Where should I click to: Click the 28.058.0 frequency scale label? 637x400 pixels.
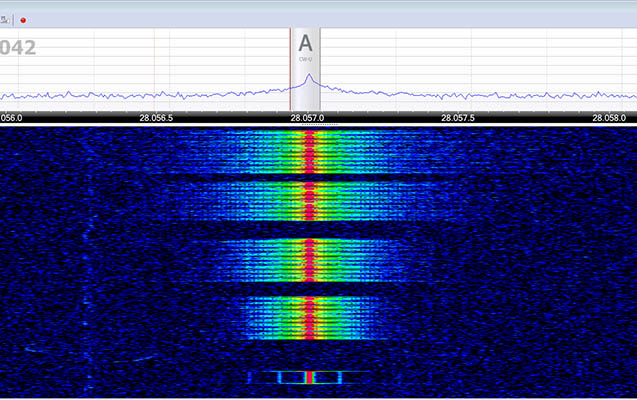[x=608, y=117]
